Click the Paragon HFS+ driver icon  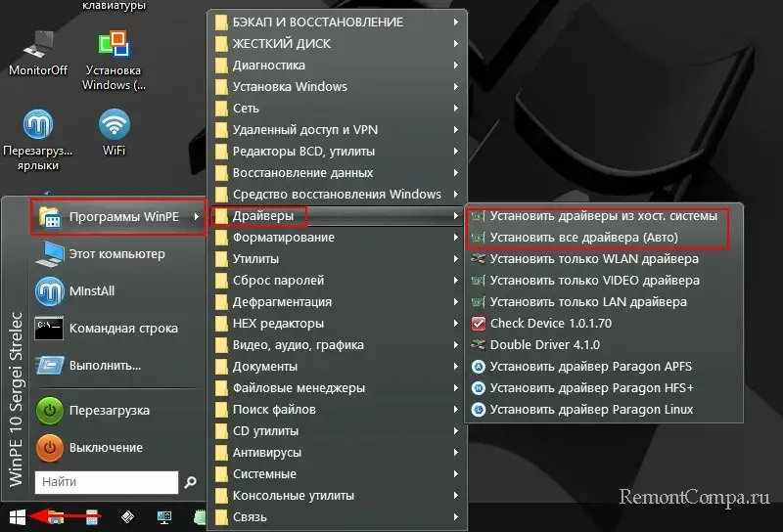(x=479, y=388)
